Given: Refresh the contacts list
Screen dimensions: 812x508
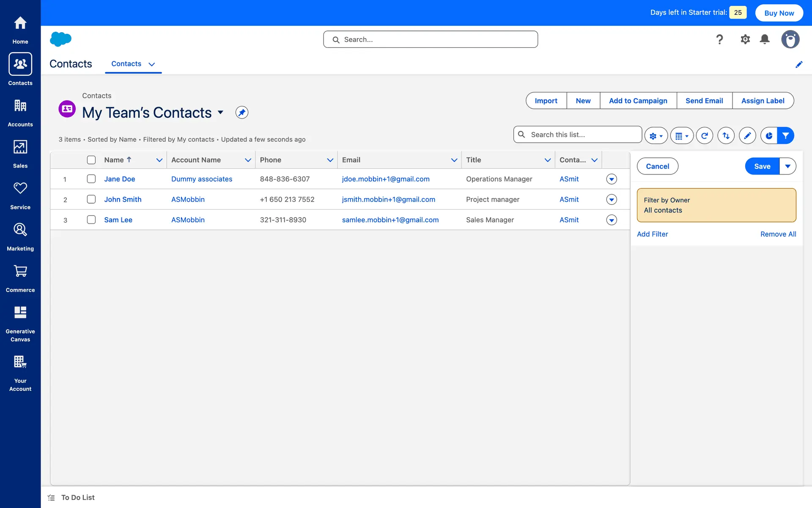Looking at the screenshot, I should click(x=704, y=136).
